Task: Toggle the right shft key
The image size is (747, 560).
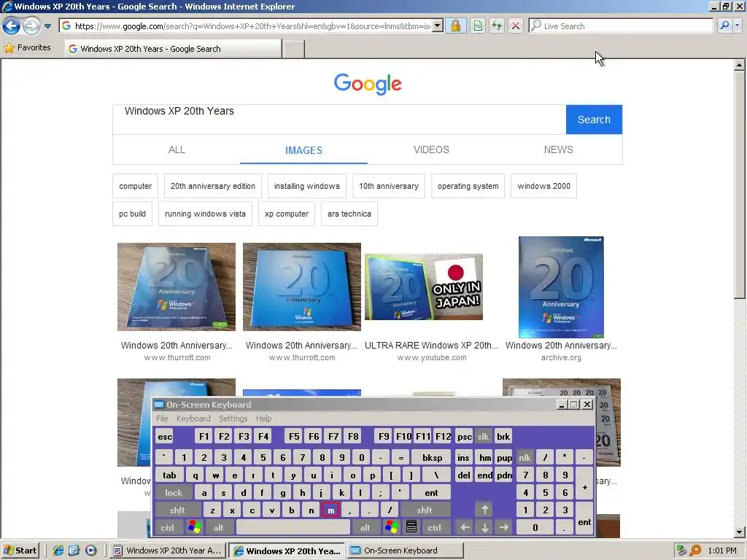Action: (425, 510)
